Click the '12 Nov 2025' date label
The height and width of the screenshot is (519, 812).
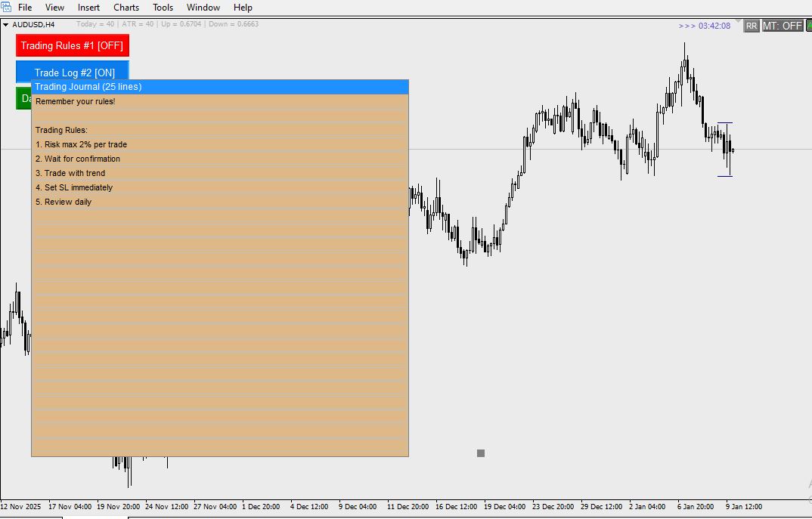point(20,507)
